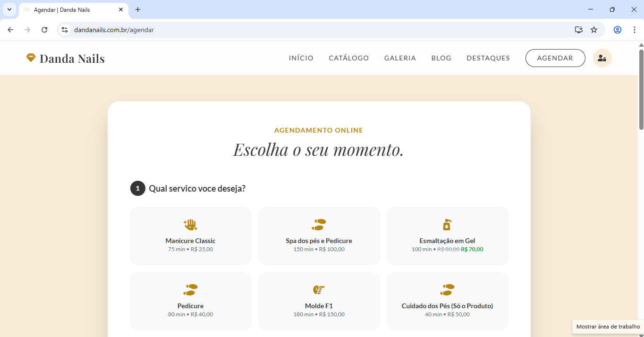
Task: Open the Chrome three-dot menu
Action: coord(635,29)
